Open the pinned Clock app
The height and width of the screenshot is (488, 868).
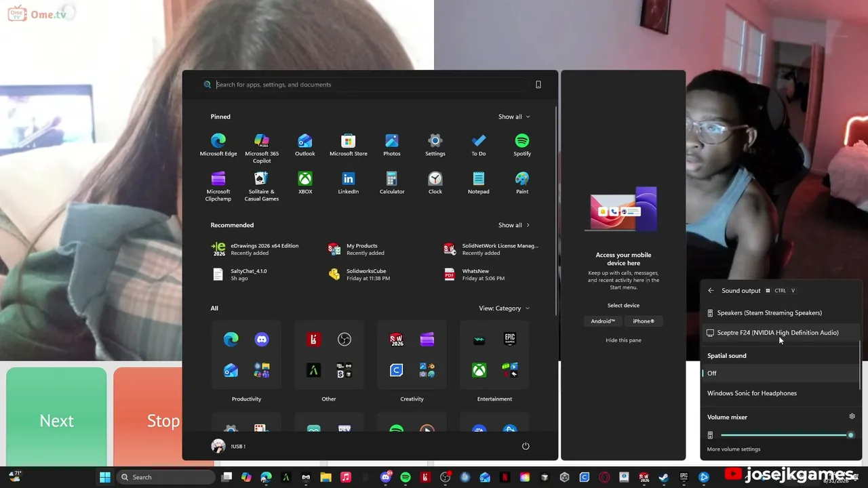click(x=435, y=183)
